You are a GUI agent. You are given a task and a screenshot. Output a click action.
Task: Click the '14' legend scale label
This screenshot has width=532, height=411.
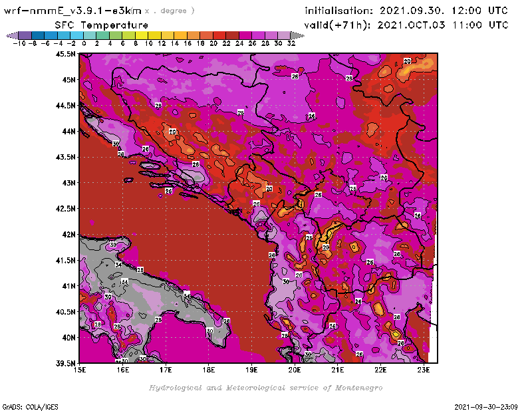(174, 43)
